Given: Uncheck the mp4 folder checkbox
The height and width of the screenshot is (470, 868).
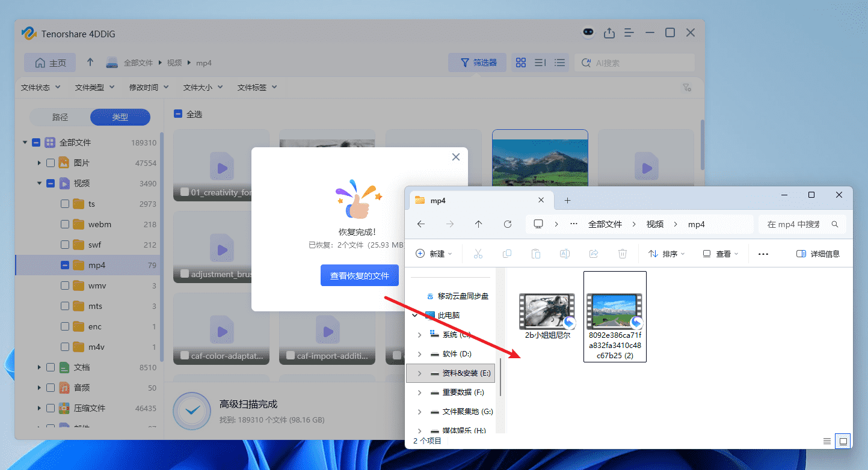Looking at the screenshot, I should [x=66, y=264].
